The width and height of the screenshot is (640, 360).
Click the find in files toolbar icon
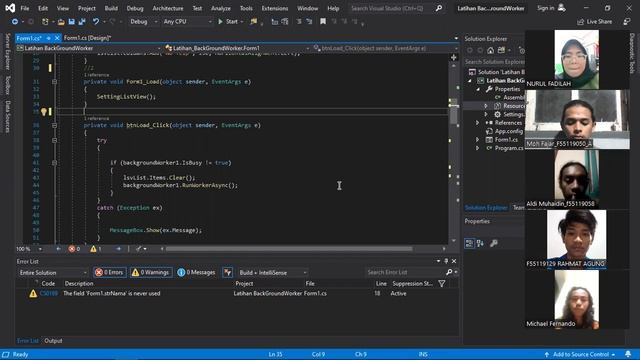click(x=253, y=22)
